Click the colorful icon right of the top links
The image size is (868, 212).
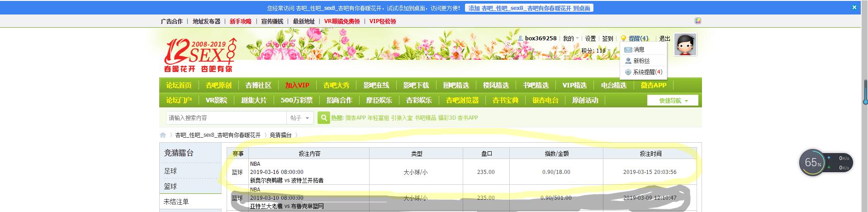click(698, 21)
